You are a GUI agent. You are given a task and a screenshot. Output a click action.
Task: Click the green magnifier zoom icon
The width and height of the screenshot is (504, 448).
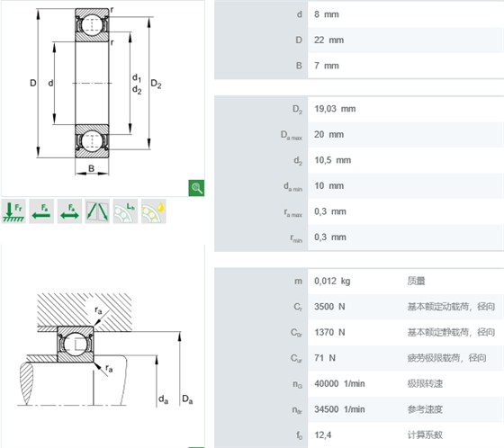tap(196, 188)
